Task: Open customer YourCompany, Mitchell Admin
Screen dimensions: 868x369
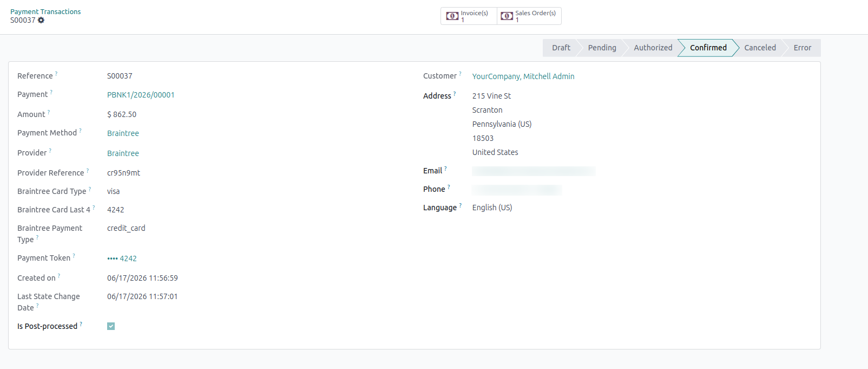Action: pyautogui.click(x=523, y=76)
